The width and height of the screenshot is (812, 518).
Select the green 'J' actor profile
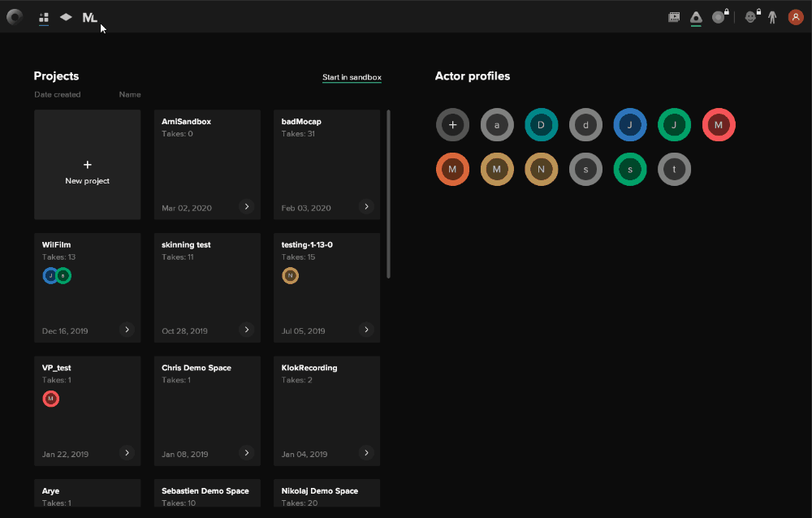pyautogui.click(x=674, y=125)
